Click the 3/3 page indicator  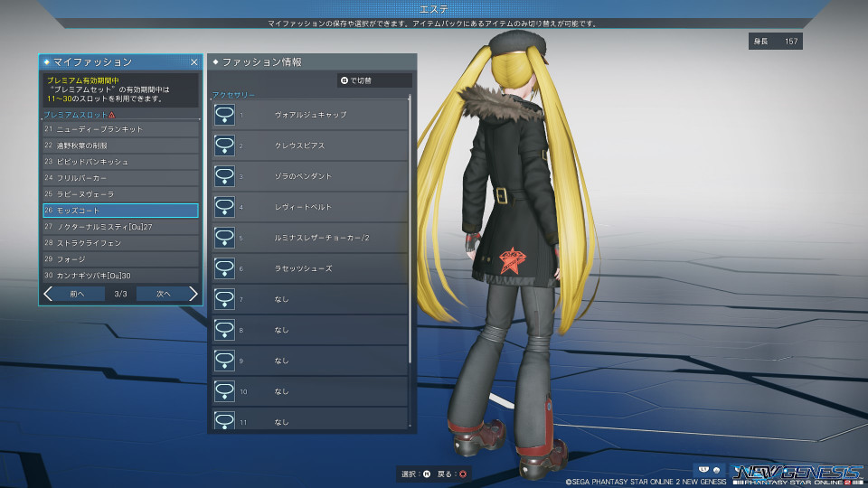pos(120,294)
